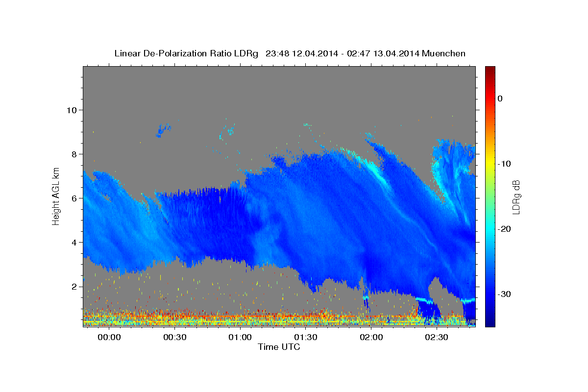
Task: Click the 'Time UTC' axis label
Action: [x=279, y=347]
